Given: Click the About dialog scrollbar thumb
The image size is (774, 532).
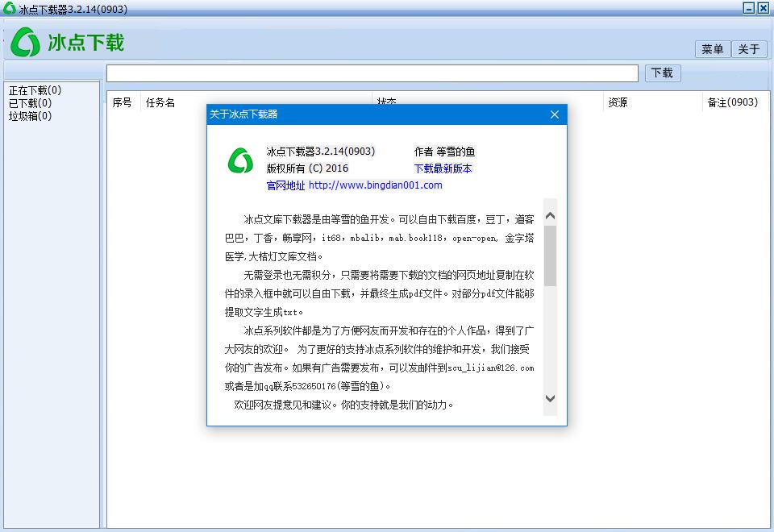Looking at the screenshot, I should coord(550,256).
